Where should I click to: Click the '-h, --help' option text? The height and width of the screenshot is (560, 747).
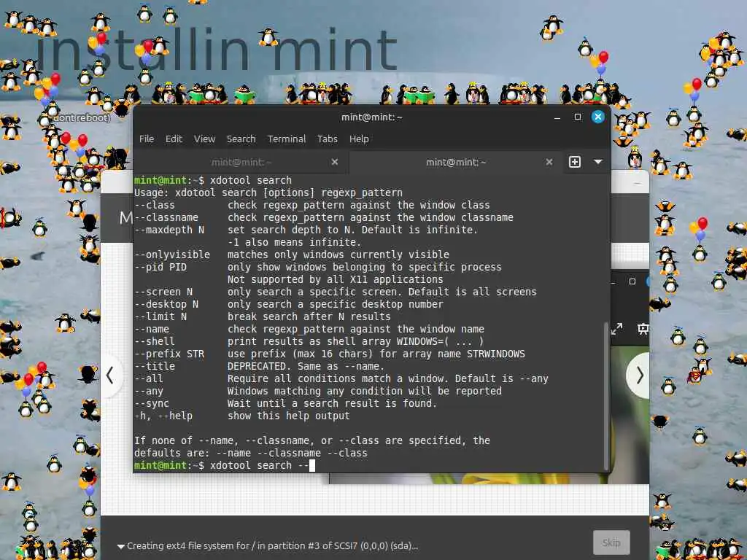(x=163, y=416)
